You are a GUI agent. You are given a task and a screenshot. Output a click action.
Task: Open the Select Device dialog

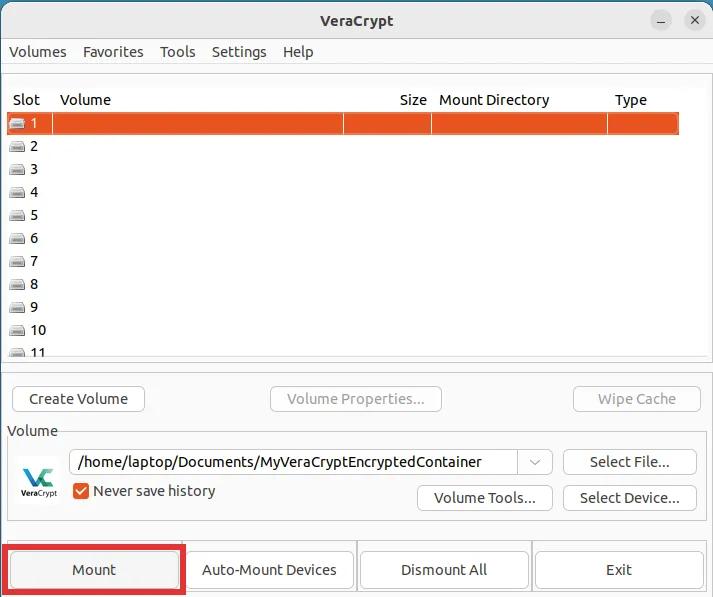630,498
